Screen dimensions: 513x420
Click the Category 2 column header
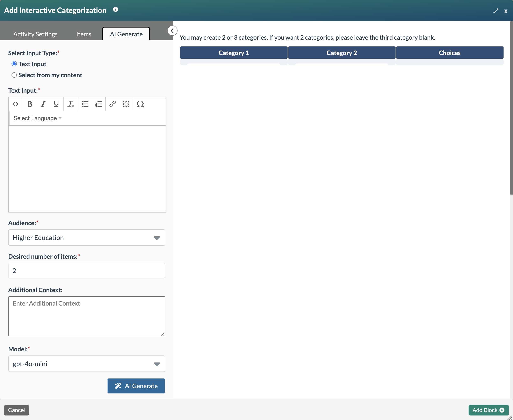[342, 53]
